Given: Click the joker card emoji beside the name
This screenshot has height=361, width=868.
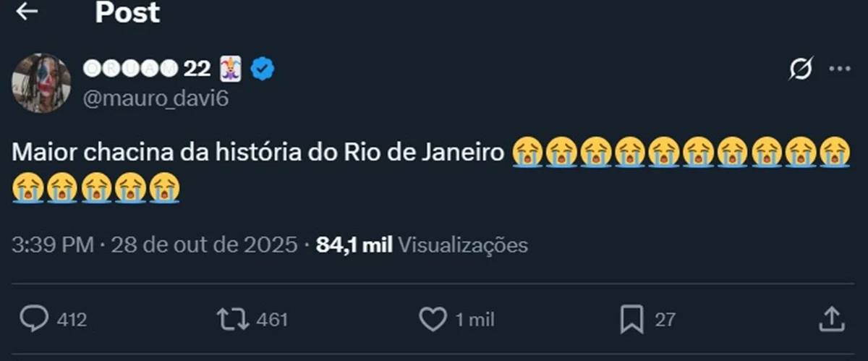Looking at the screenshot, I should [x=231, y=69].
